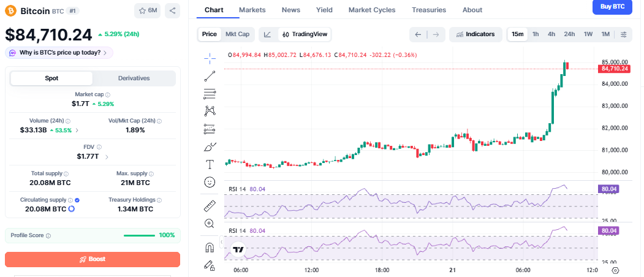This screenshot has width=644, height=277.
Task: Collapse the lower RSI pane handle
Action: click(x=222, y=242)
